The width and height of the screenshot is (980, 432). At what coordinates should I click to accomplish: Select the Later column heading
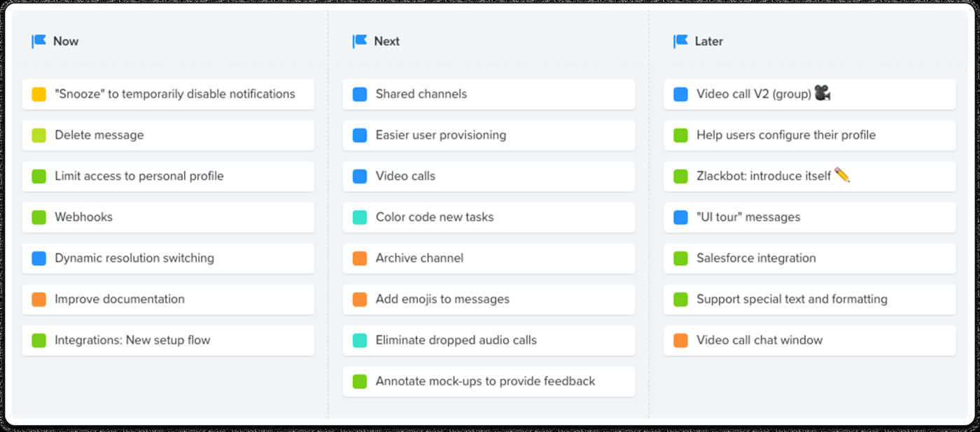pos(709,41)
